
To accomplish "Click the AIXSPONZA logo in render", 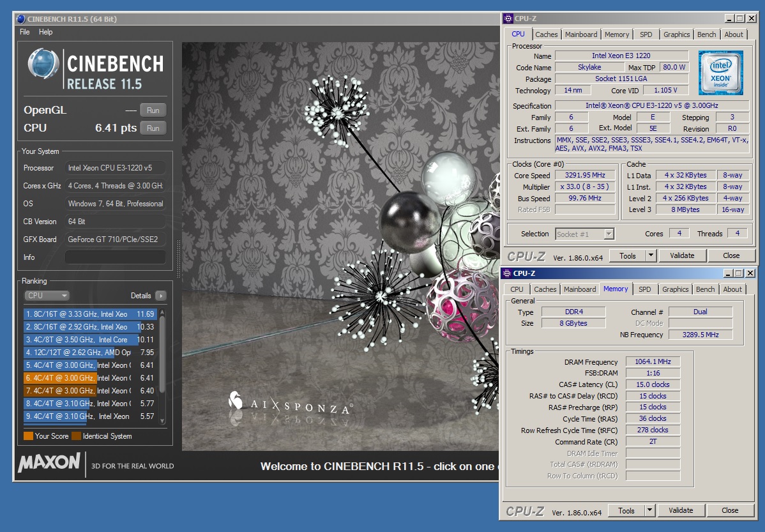I will [290, 403].
